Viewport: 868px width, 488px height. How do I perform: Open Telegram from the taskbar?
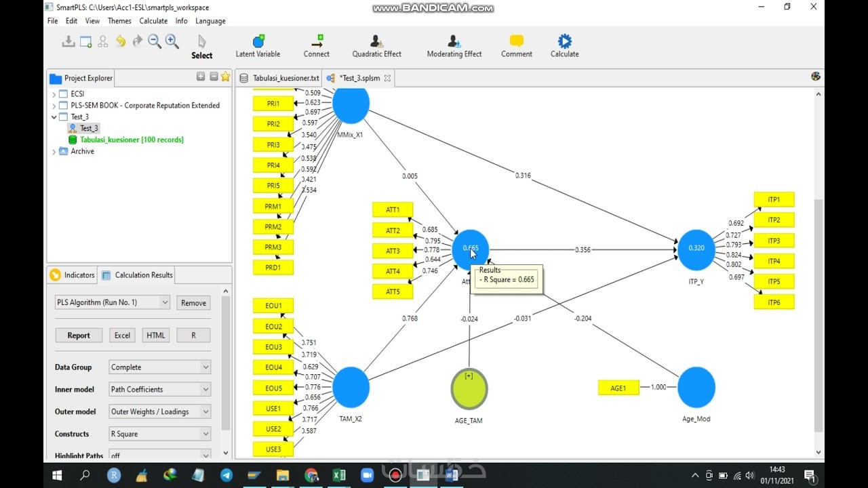226,475
